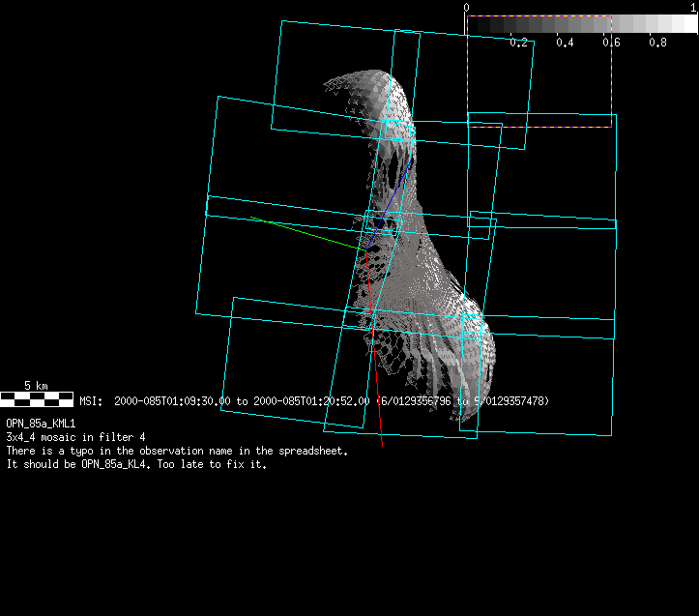Click the checkered black-and-white scale bar
Image resolution: width=699 pixels, height=616 pixels.
pyautogui.click(x=36, y=398)
